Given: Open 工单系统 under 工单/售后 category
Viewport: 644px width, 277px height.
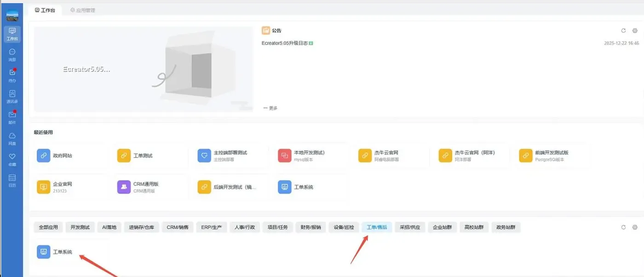Looking at the screenshot, I should point(71,252).
